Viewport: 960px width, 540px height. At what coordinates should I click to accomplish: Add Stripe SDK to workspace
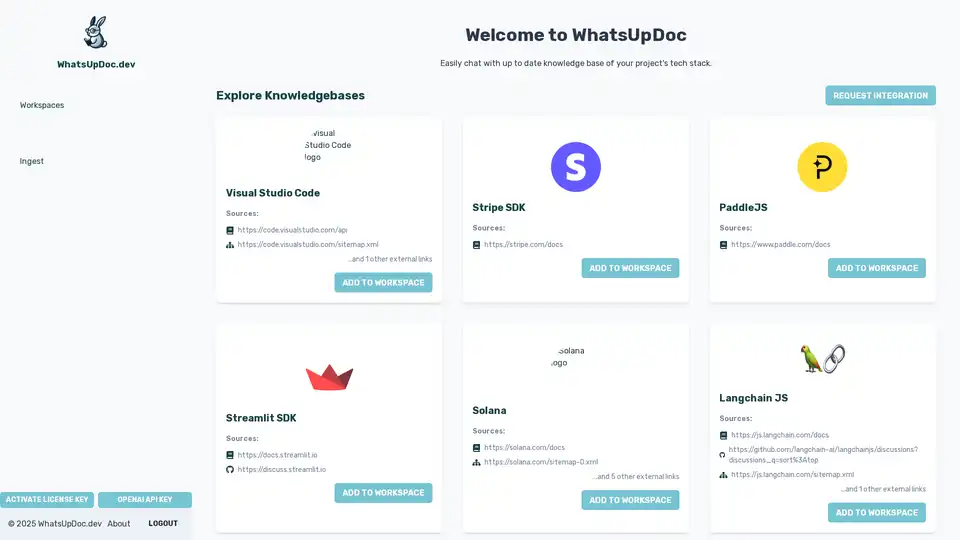coord(630,268)
